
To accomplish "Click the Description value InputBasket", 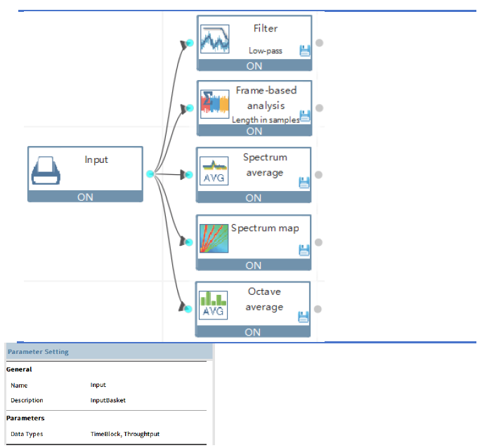I will (108, 400).
